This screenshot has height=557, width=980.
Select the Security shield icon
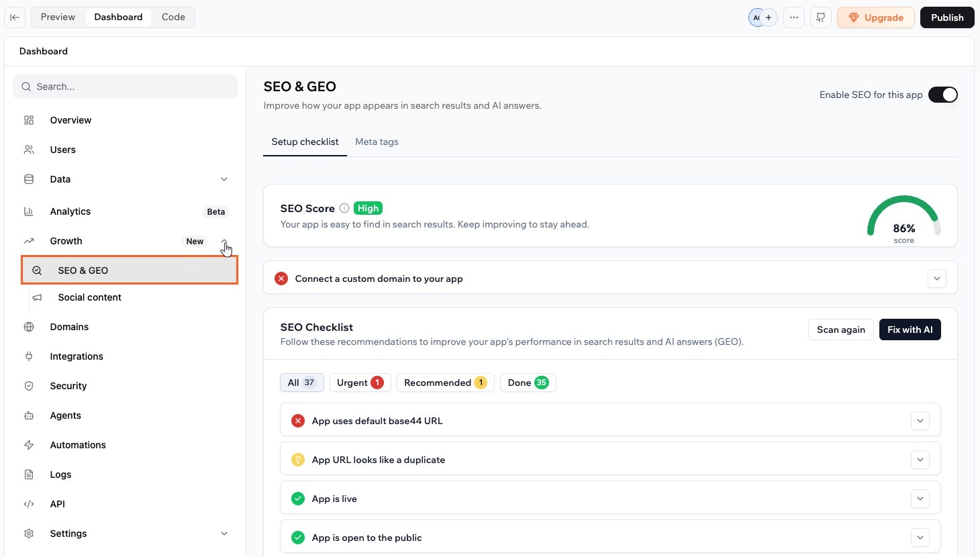(28, 386)
